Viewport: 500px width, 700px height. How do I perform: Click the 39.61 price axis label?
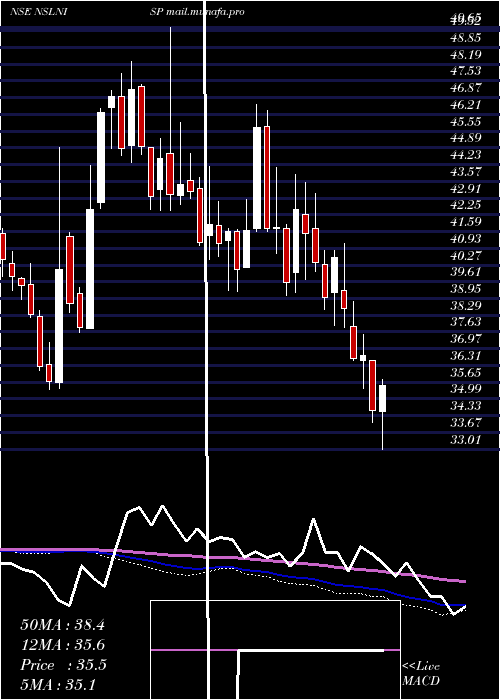(466, 272)
